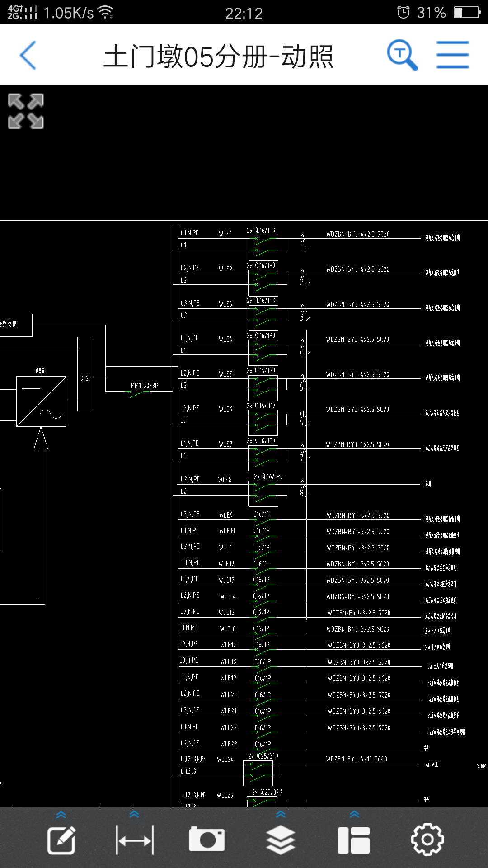Expand options above the measure tool
Image resolution: width=488 pixels, height=868 pixels.
[x=135, y=814]
